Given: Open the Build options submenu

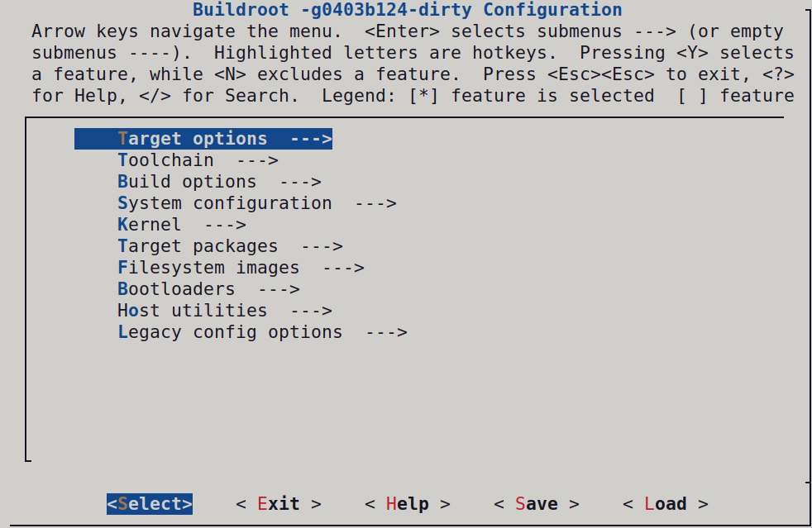Looking at the screenshot, I should point(188,182).
